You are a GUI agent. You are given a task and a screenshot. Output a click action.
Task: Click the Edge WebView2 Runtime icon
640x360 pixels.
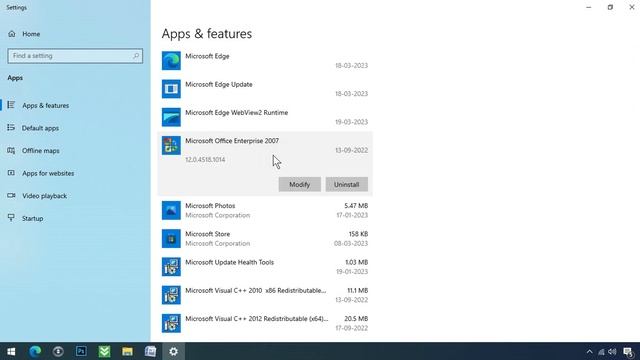pyautogui.click(x=171, y=117)
